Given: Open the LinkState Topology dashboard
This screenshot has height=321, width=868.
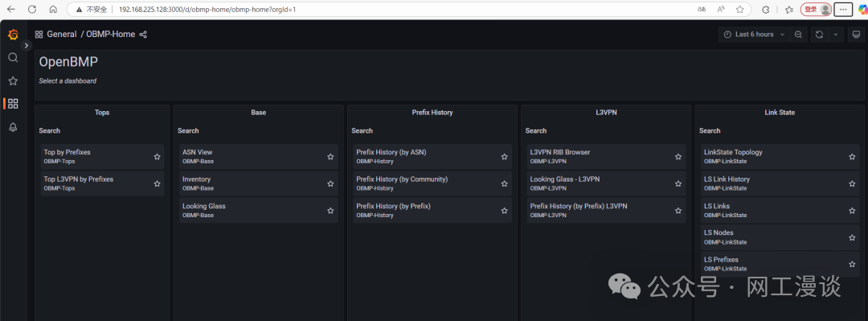Looking at the screenshot, I should [780, 156].
